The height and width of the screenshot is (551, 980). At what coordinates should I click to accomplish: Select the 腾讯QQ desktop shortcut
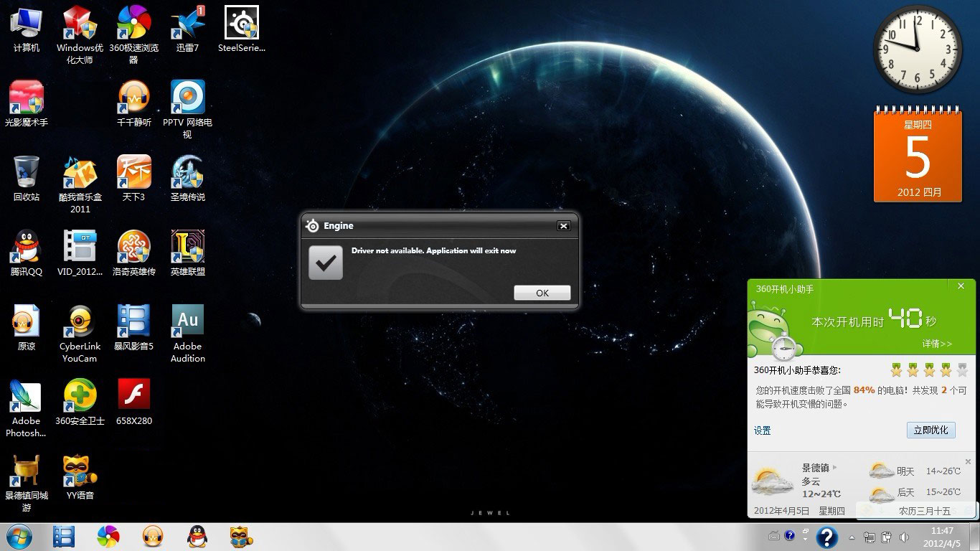point(27,253)
